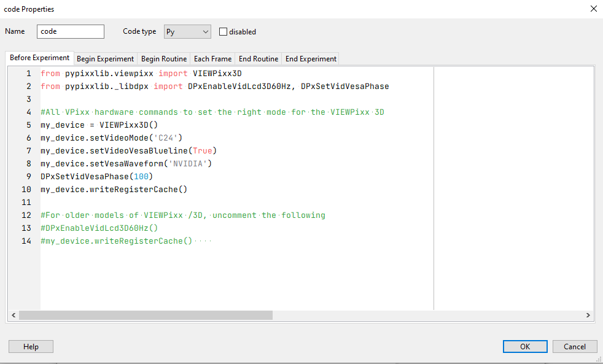
Task: Open the Begin Routine tab
Action: click(164, 59)
